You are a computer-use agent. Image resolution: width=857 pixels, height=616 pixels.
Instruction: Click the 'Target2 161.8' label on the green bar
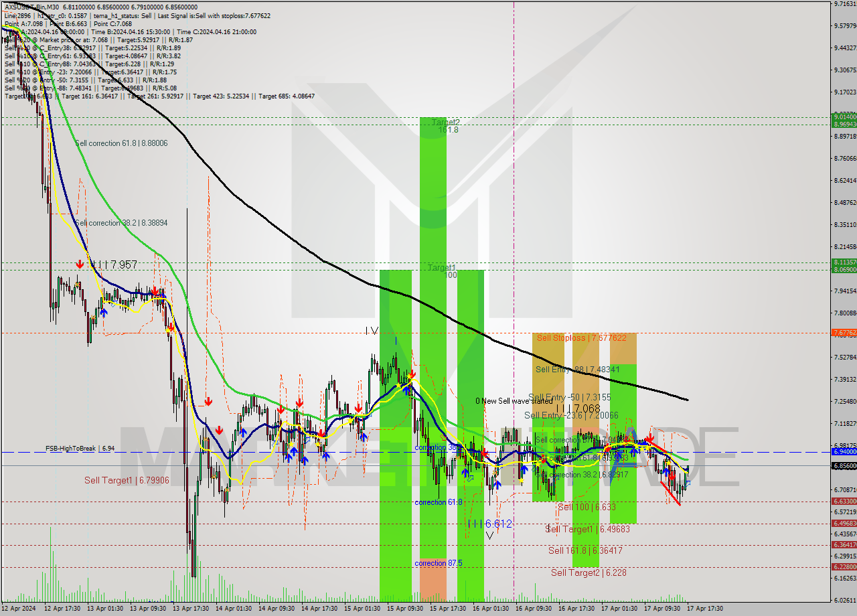tap(445, 126)
